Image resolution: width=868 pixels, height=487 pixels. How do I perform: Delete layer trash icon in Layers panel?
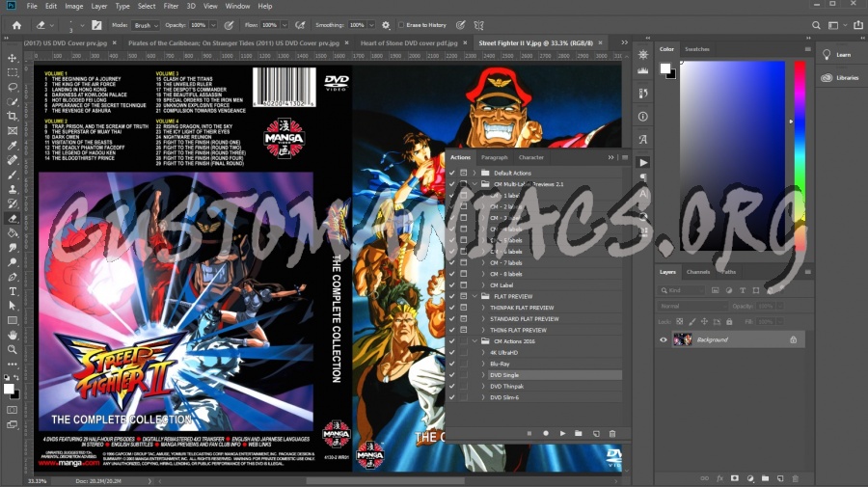pyautogui.click(x=795, y=478)
